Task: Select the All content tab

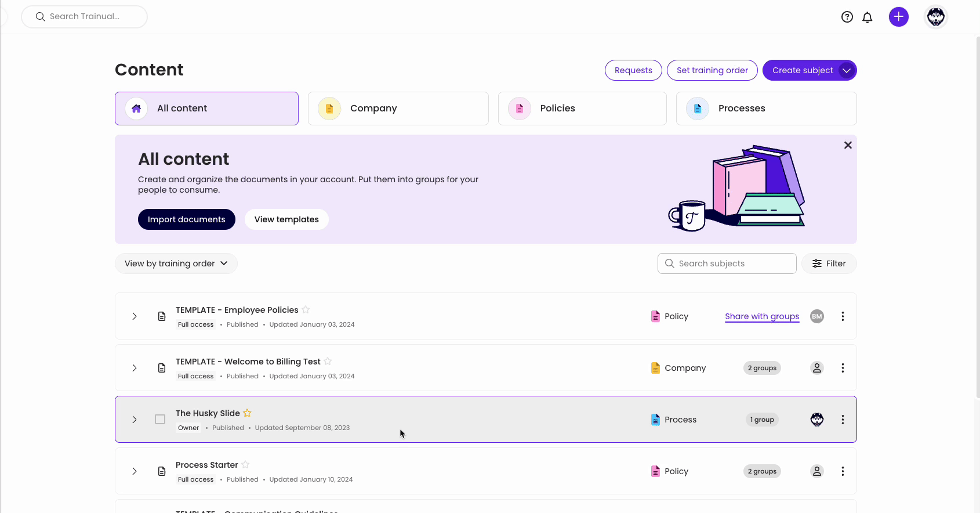Action: click(206, 109)
